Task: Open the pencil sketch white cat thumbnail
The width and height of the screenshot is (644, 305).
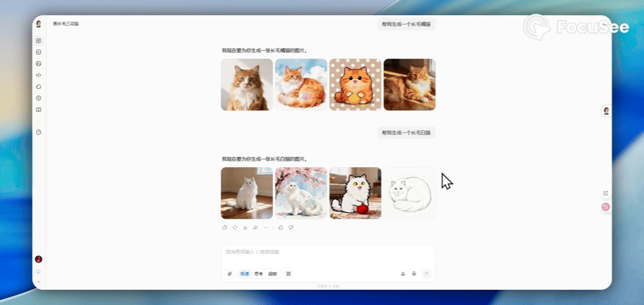Action: tap(409, 193)
